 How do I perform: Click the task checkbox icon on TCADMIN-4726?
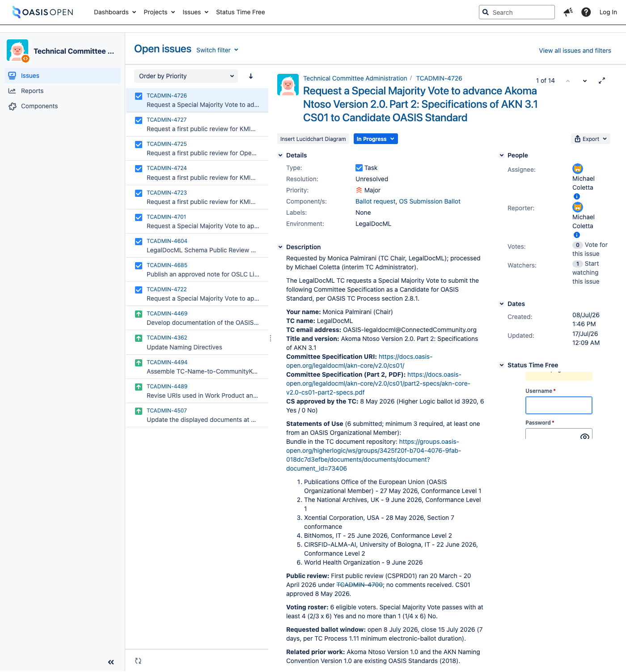pyautogui.click(x=139, y=96)
